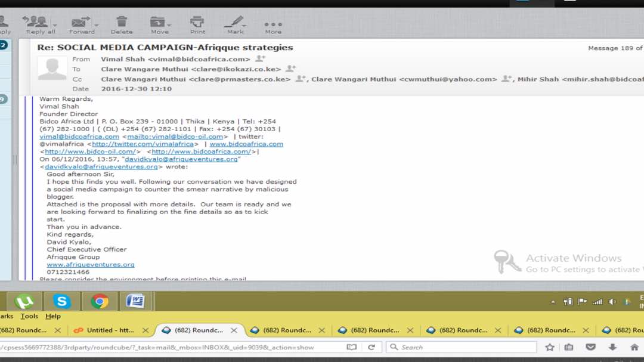Screen dimensions: 644x362
Task: Switch to the 'Untitled - htt...' browser tab
Action: [109, 330]
